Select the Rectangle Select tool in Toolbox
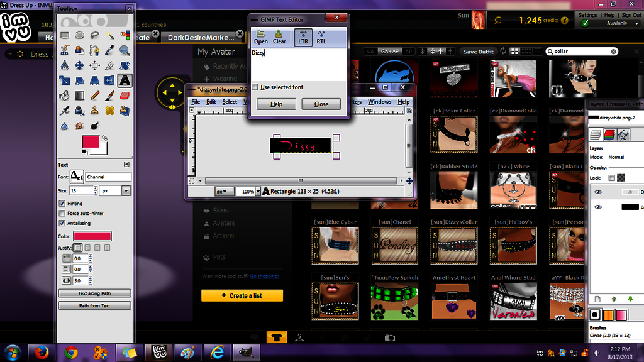 (65, 35)
